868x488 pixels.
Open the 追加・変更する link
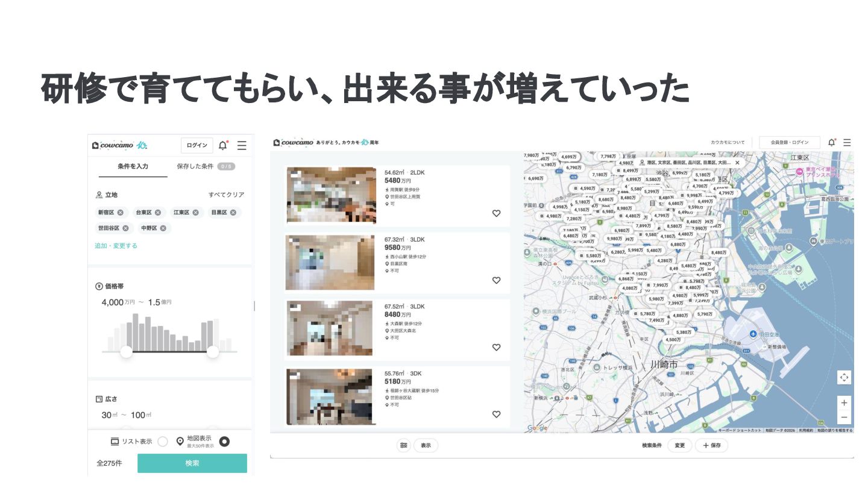tap(116, 246)
